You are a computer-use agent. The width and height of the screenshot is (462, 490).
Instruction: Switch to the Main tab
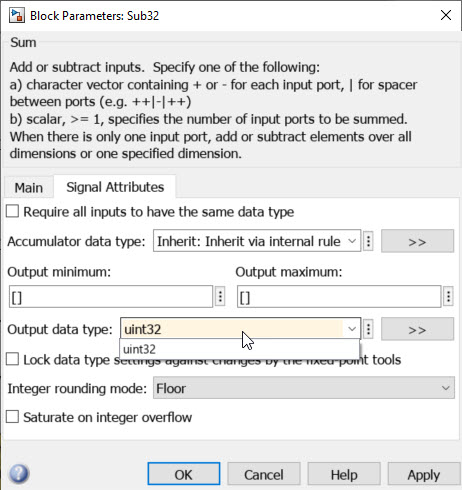pyautogui.click(x=29, y=188)
